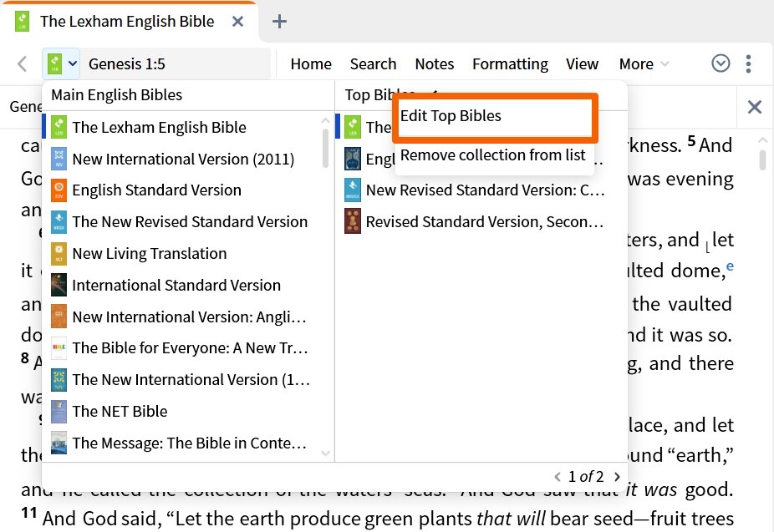Choose Edit Top Bibles menu entry

coord(495,116)
